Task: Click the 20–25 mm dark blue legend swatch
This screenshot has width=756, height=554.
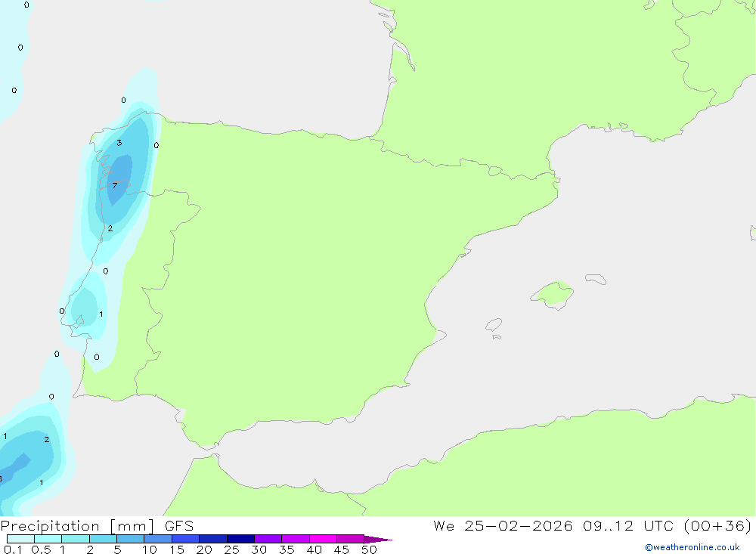Action: (x=213, y=539)
